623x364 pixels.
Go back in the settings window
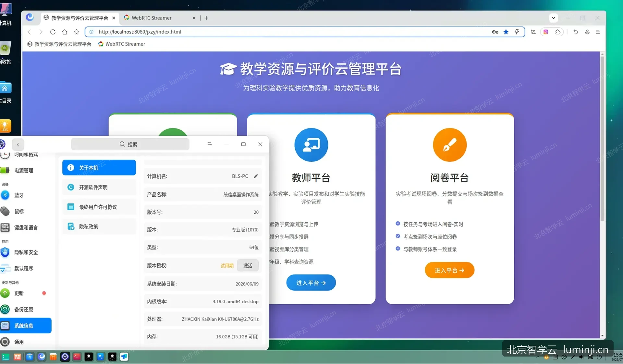pos(18,144)
